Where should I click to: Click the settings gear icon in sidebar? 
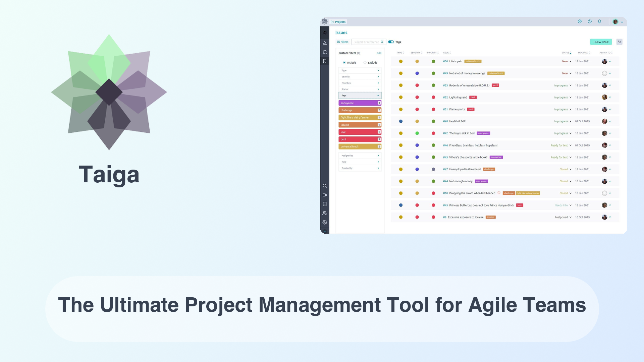pyautogui.click(x=325, y=222)
